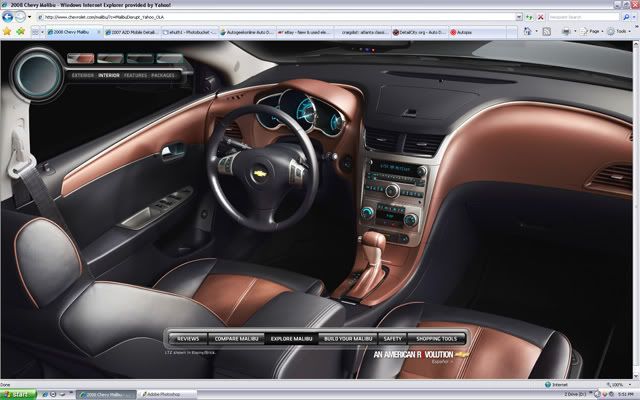Open the Page menu
The image size is (640, 400).
tap(591, 31)
